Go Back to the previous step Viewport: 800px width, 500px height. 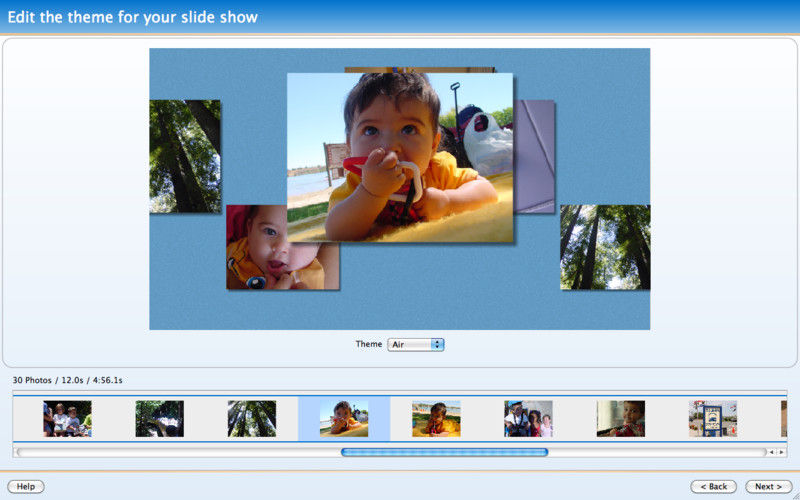pyautogui.click(x=713, y=486)
